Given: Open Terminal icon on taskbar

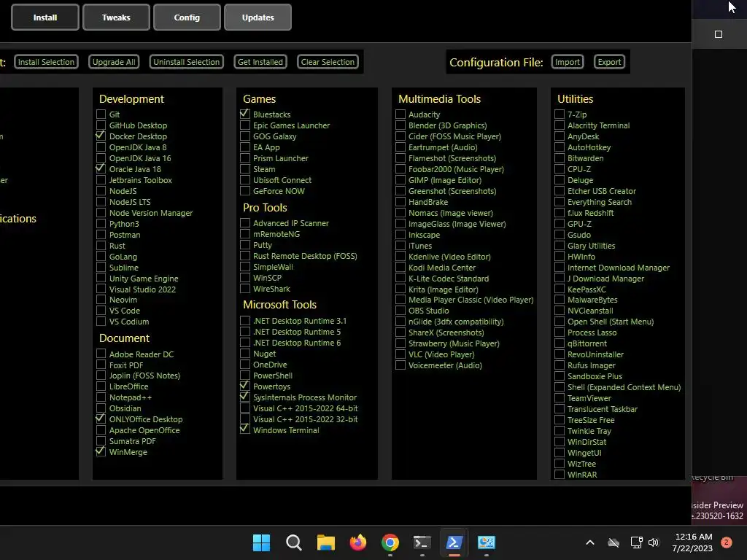Looking at the screenshot, I should pyautogui.click(x=422, y=542).
